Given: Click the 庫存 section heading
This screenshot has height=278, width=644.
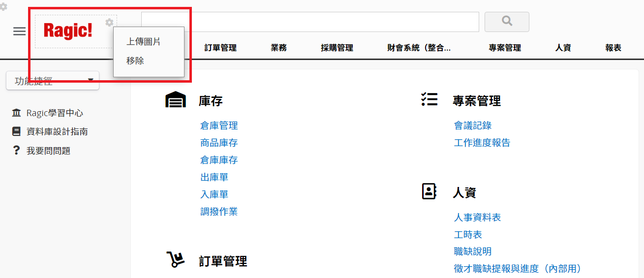Looking at the screenshot, I should 211,101.
